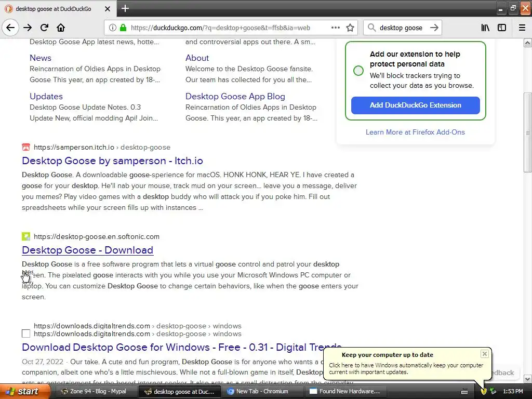Open Desktop Goose - Download Softonic result
The height and width of the screenshot is (399, 532).
point(87,250)
